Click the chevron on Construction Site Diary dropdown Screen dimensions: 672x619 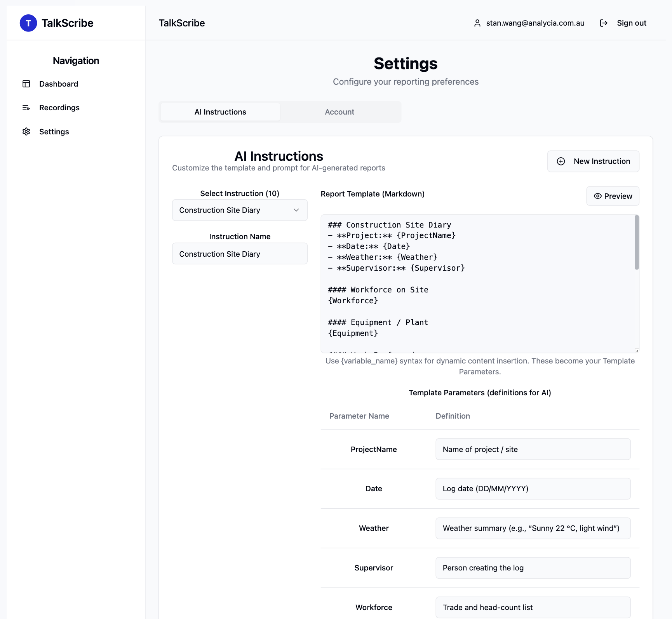pyautogui.click(x=296, y=210)
